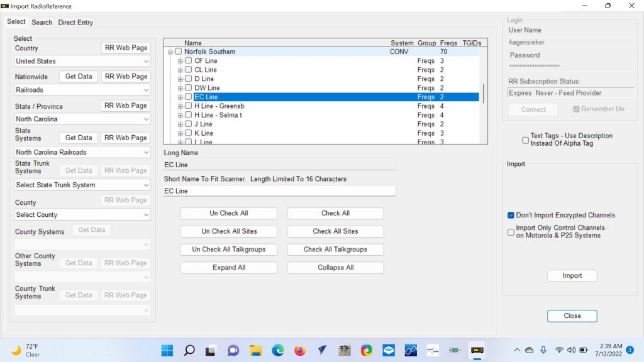Click the microphone icon in system tray

(x=543, y=350)
